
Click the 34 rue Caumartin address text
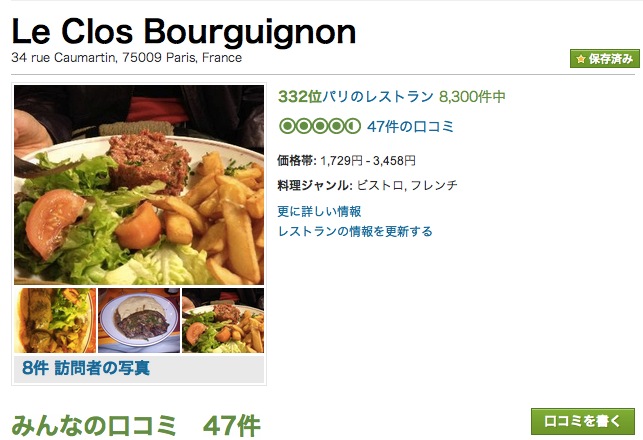point(127,57)
